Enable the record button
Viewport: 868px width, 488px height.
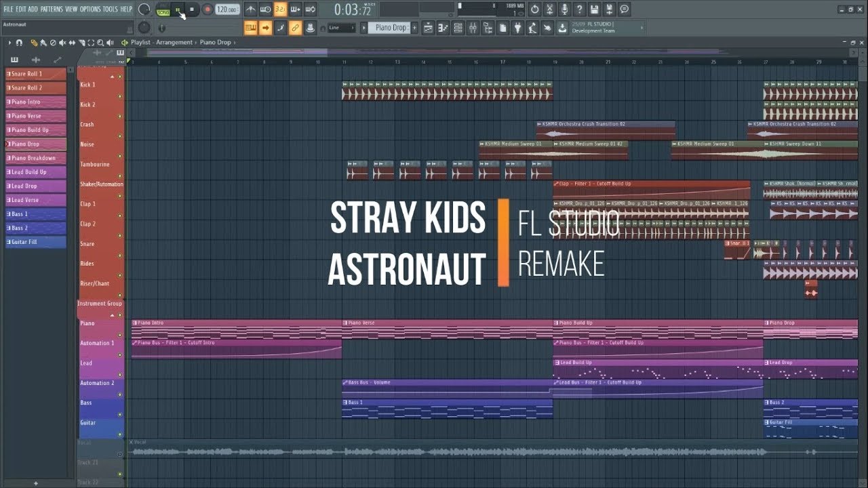tap(207, 9)
